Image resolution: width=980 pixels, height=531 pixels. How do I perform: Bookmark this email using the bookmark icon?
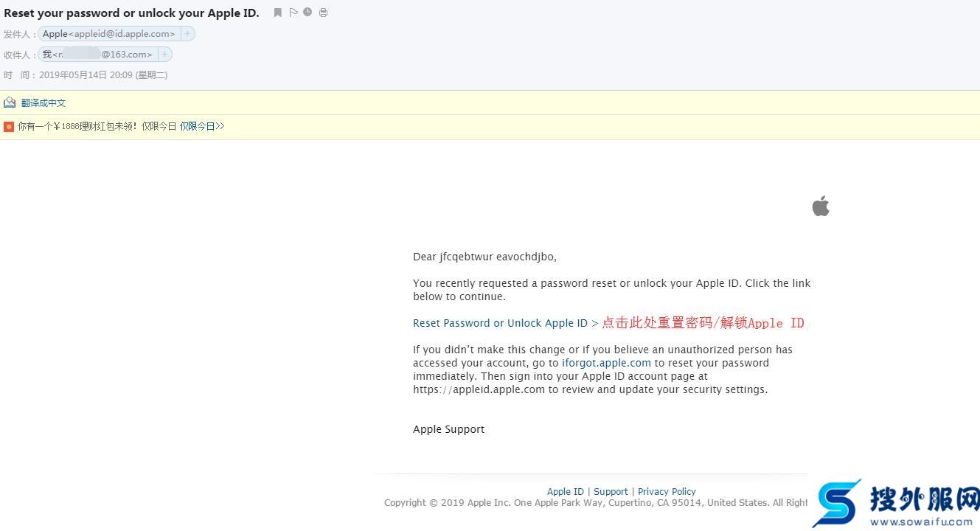(277, 12)
